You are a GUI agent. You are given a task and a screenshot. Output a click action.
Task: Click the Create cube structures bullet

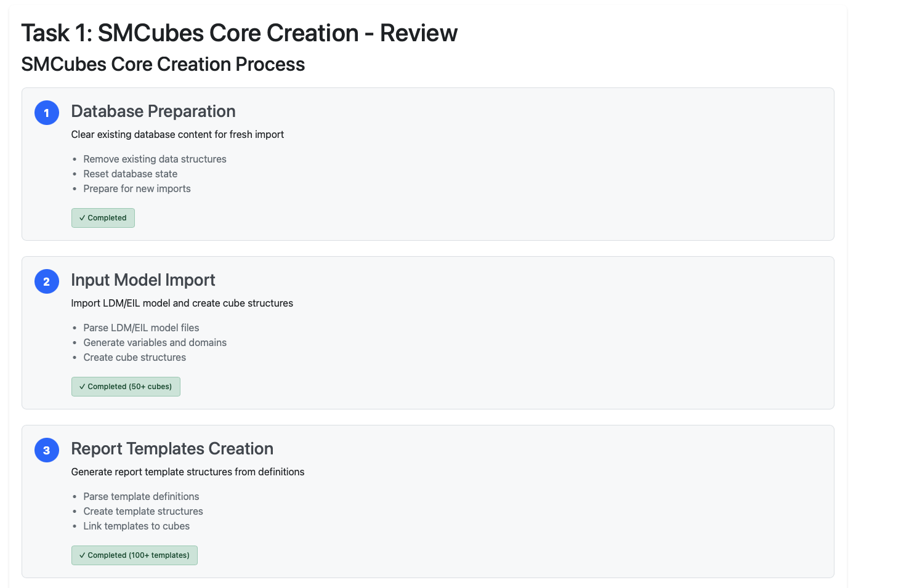coord(134,357)
